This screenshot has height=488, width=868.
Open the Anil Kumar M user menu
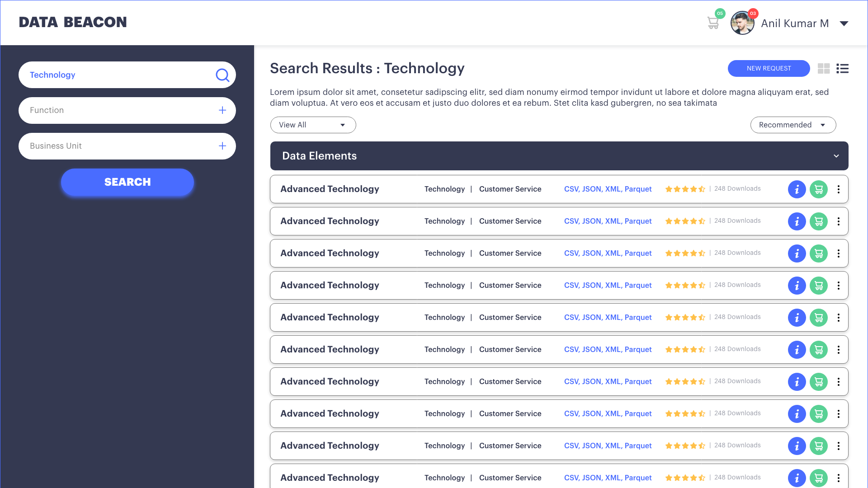(x=844, y=23)
